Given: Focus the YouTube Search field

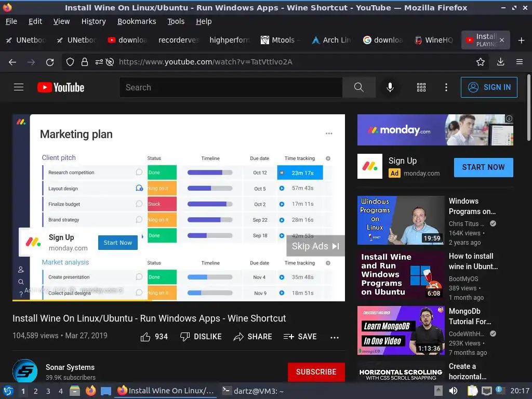Looking at the screenshot, I should click(x=231, y=87).
